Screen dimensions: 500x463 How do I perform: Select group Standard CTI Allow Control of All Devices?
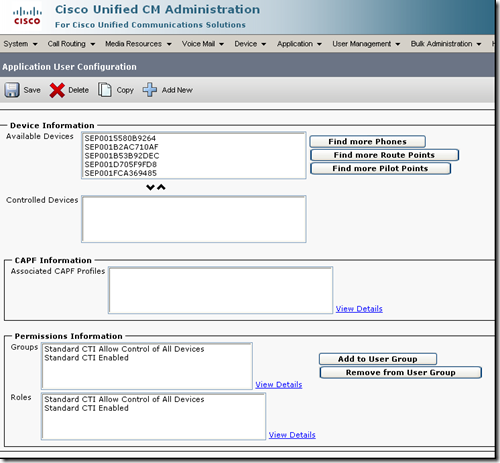[124, 349]
